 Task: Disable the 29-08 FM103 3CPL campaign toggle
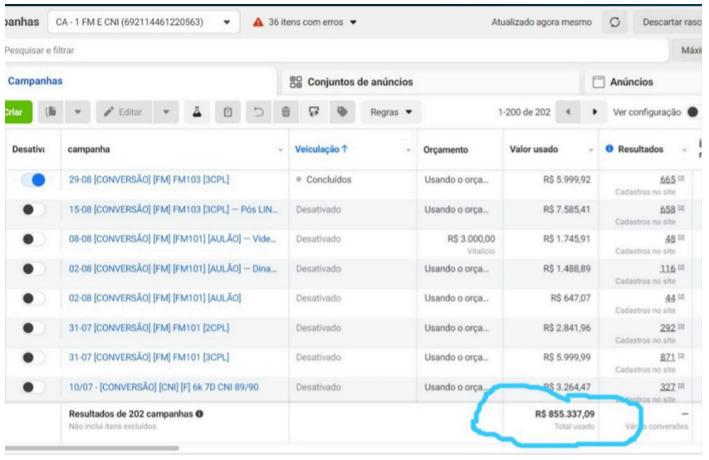tap(33, 181)
